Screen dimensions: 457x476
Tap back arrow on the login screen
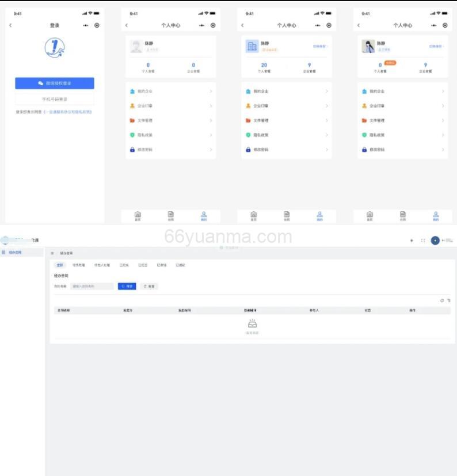10,25
